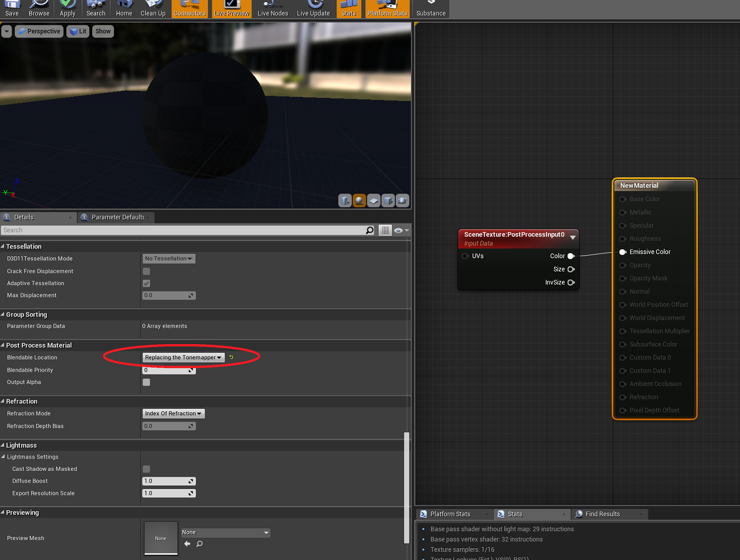The height and width of the screenshot is (560, 740).
Task: Click the Show button in the viewport
Action: coord(103,31)
